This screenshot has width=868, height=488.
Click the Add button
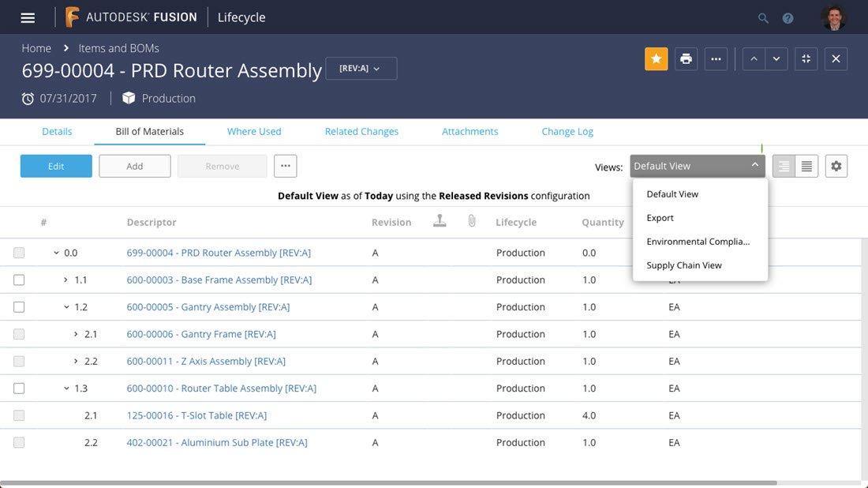(x=134, y=166)
